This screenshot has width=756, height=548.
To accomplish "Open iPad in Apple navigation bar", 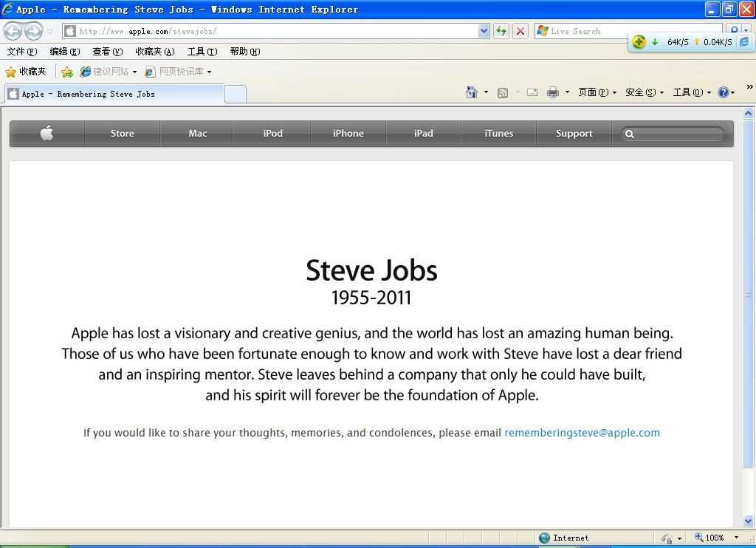I will [423, 133].
